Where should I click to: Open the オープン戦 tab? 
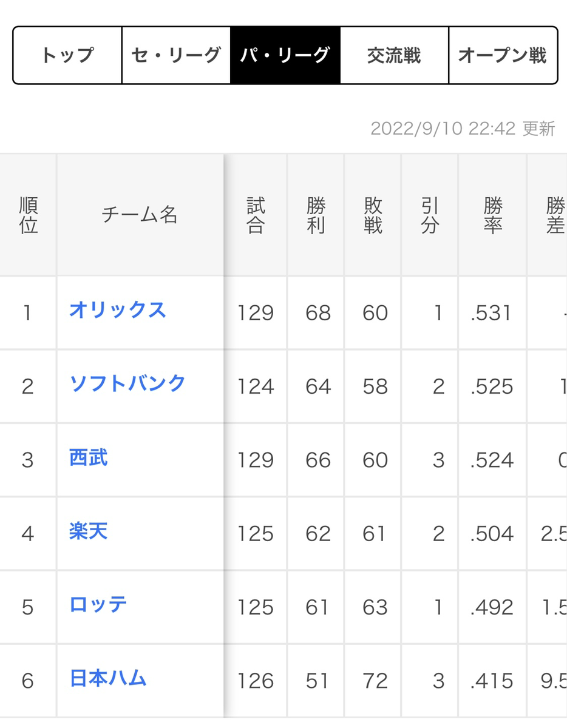click(503, 55)
